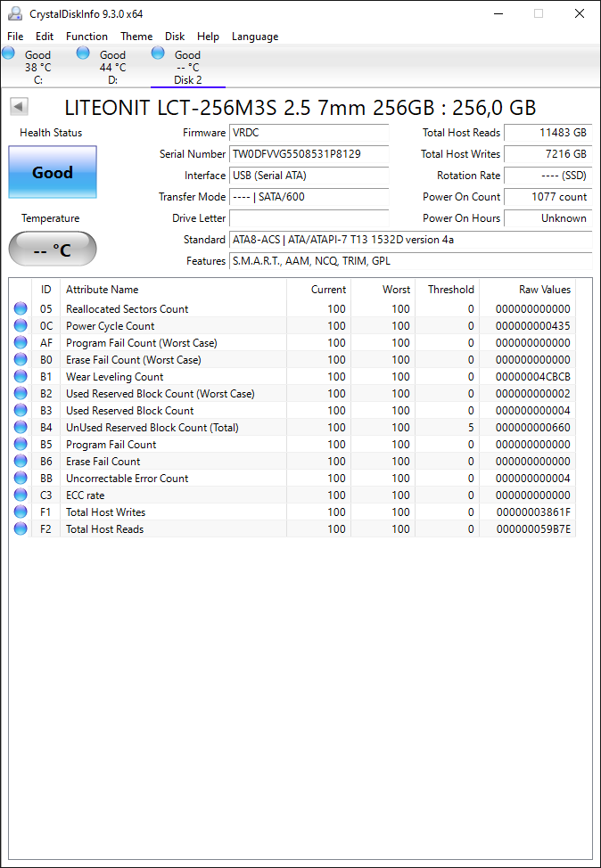Select the ECC rate attribute row
601x868 pixels.
[292, 495]
